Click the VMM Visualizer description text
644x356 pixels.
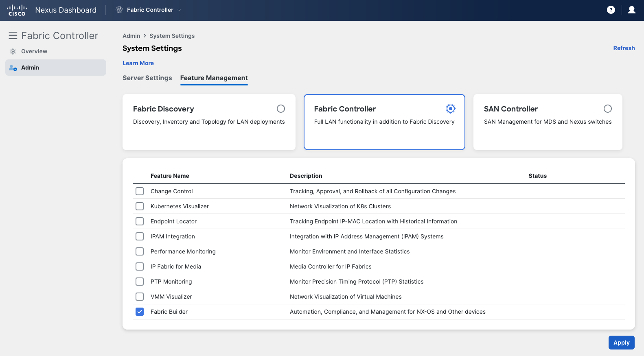coord(346,297)
